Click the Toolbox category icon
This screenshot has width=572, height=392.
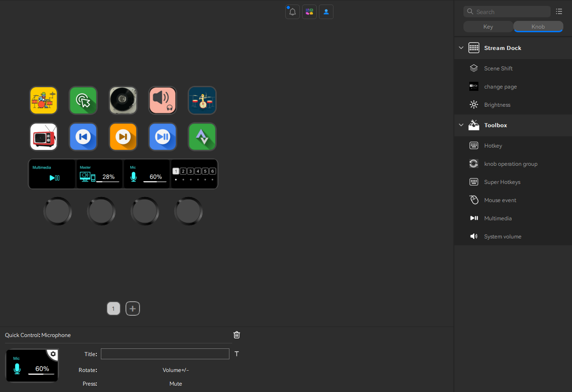(474, 125)
